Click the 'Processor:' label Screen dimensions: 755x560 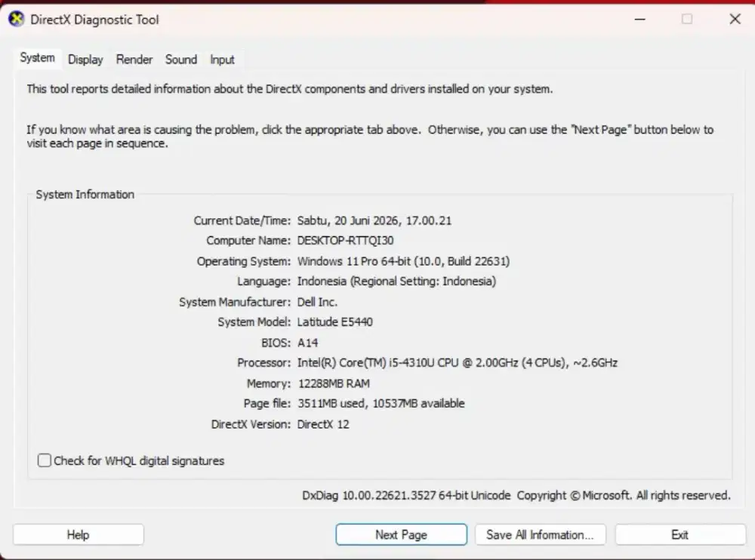(x=263, y=362)
